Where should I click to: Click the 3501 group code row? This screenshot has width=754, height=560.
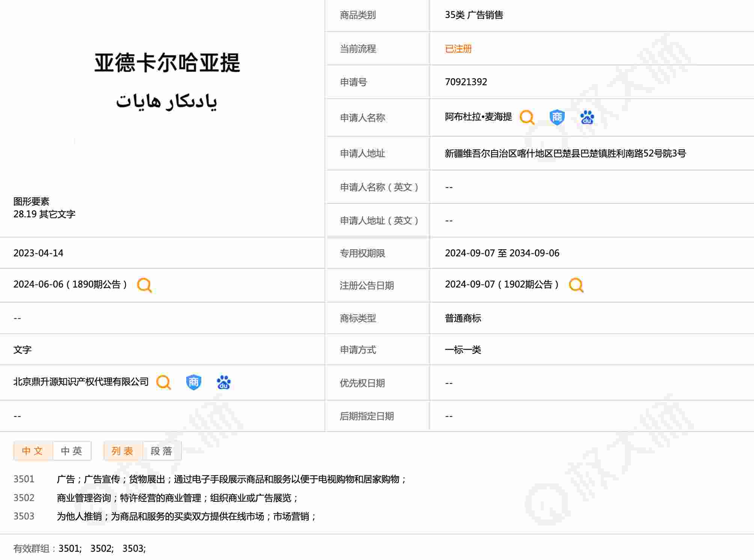24,479
